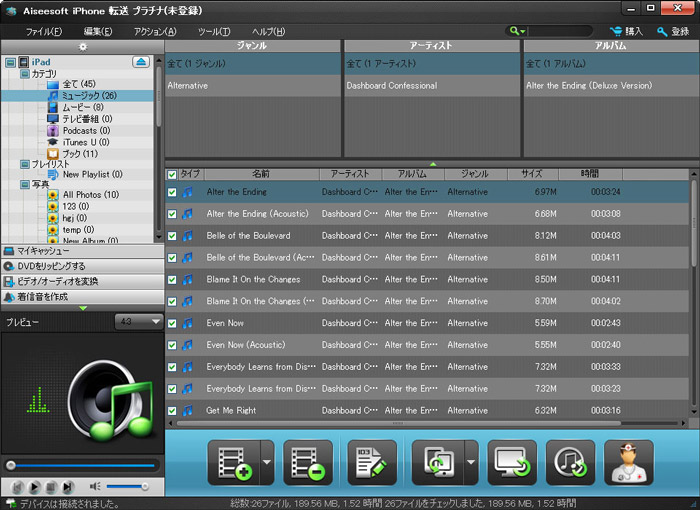Adjust the preview volume slider
Screen dimensions: 700x510
click(x=127, y=486)
